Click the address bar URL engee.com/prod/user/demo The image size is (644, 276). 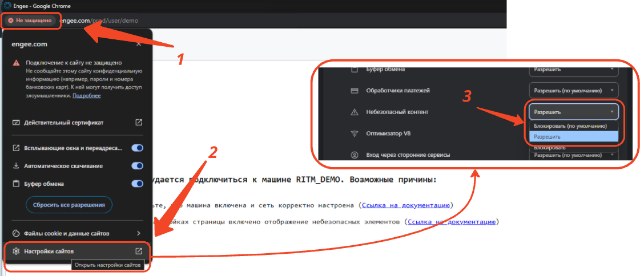[98, 21]
